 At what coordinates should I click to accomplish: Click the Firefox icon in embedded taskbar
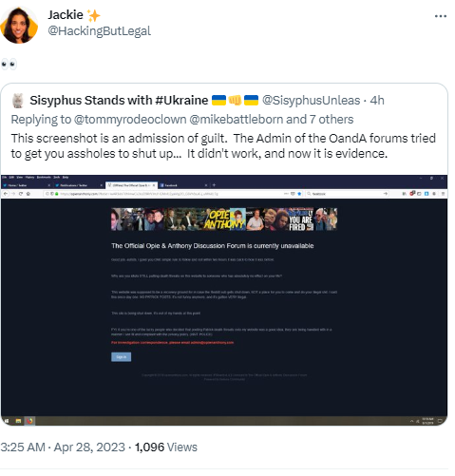click(x=30, y=421)
